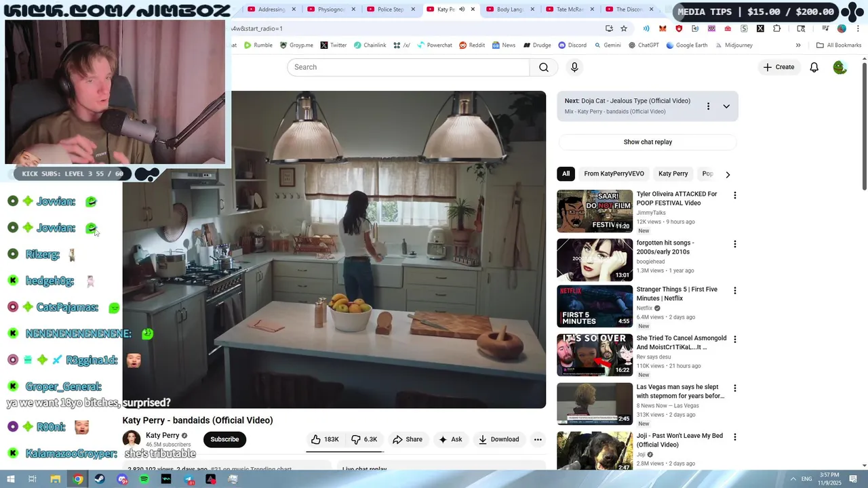Open Spotify from the taskbar
868x488 pixels.
tap(144, 479)
